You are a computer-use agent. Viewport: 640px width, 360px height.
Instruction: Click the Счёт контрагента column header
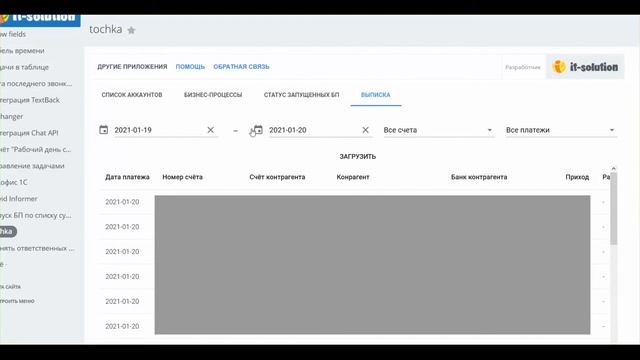click(x=277, y=177)
